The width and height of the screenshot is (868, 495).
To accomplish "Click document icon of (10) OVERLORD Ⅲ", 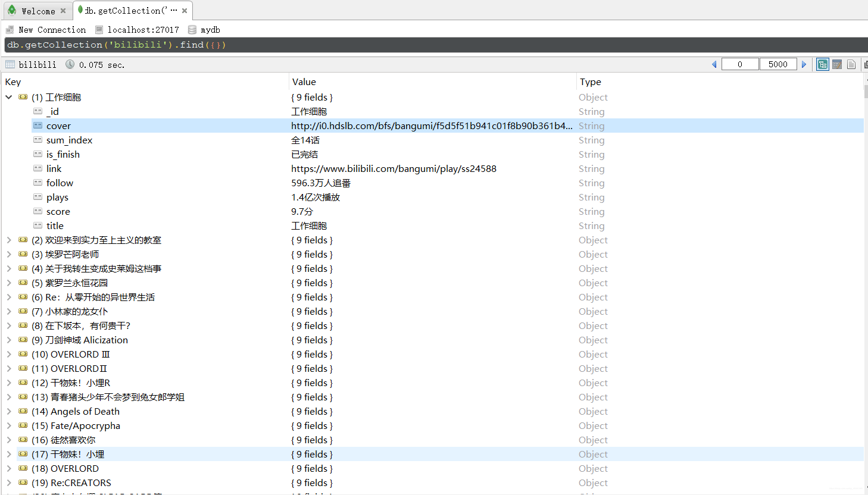I will (x=23, y=354).
